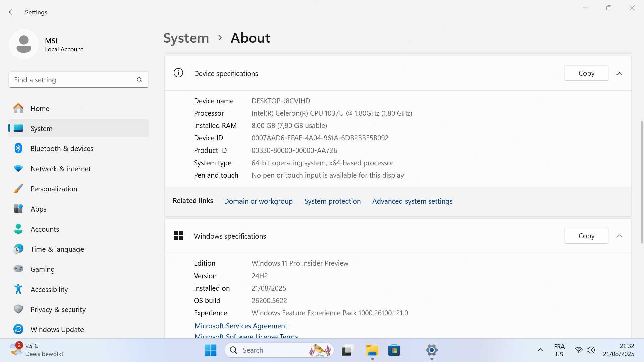Click the Settings gear in the taskbar

[432, 350]
